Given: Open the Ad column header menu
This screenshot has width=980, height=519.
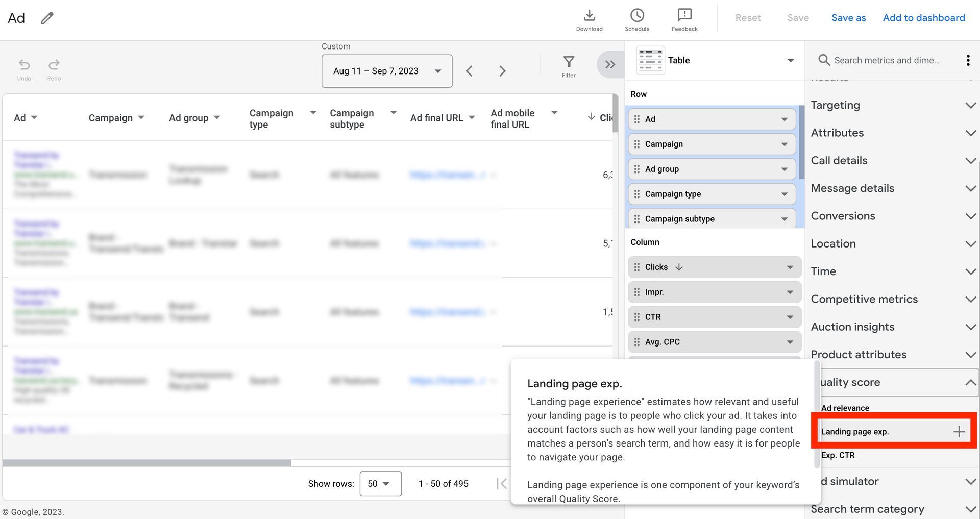Looking at the screenshot, I should [34, 117].
